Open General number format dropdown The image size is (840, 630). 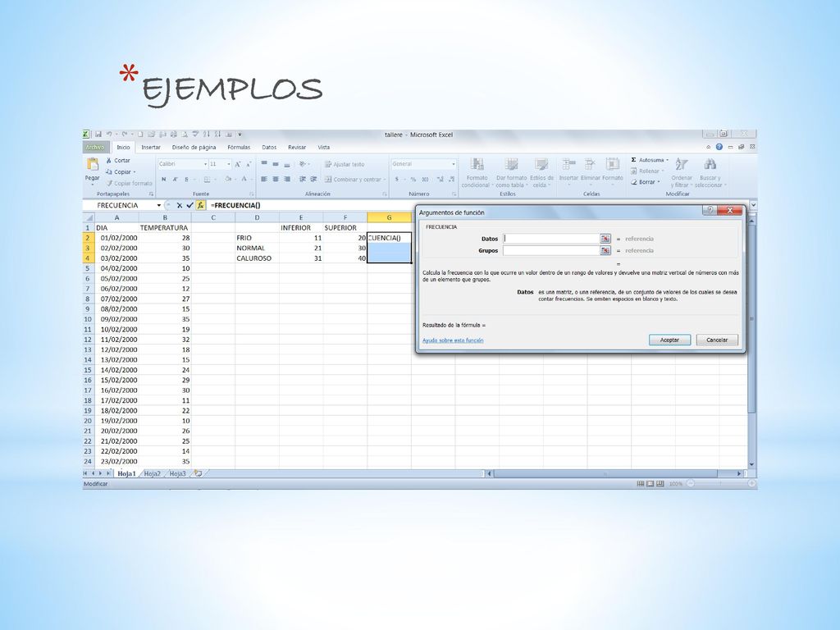453,164
